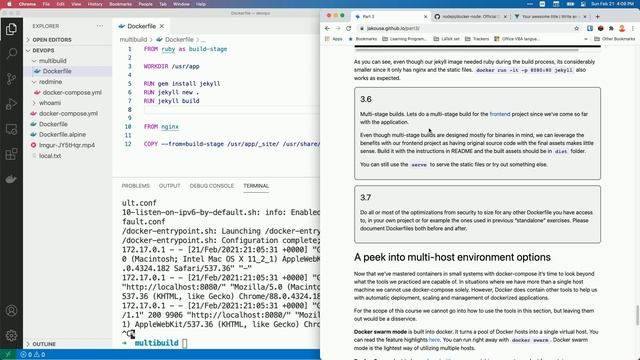Select the Dockerfile editor tab
640x360 pixels.
(141, 26)
